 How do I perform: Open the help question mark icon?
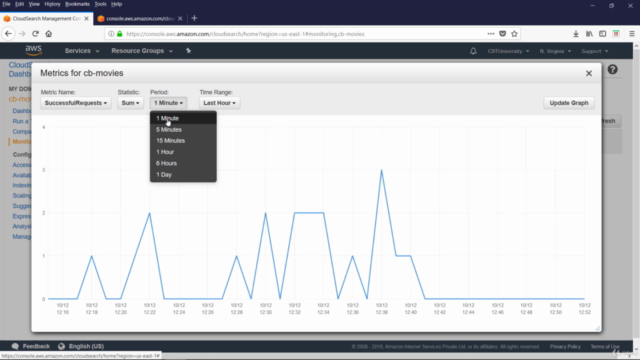(x=612, y=69)
